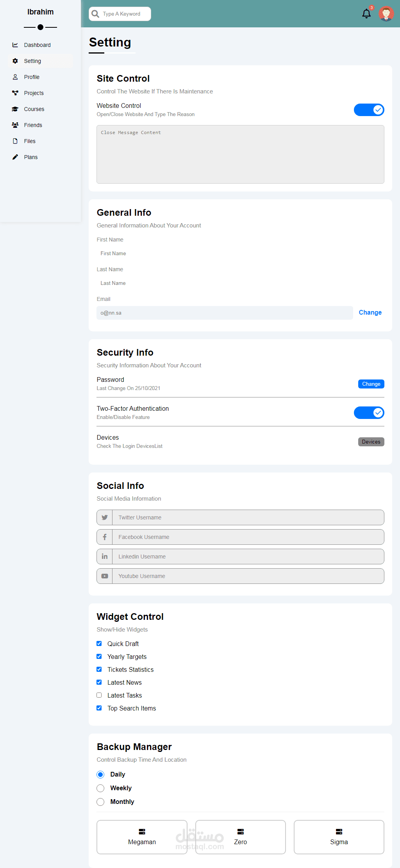Go to Projects in sidebar

tap(34, 93)
